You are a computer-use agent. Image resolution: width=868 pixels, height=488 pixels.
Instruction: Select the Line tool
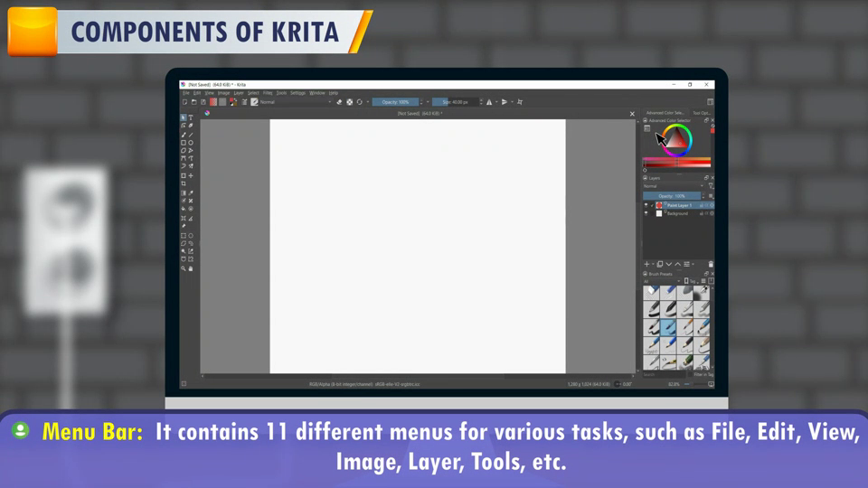[x=191, y=135]
